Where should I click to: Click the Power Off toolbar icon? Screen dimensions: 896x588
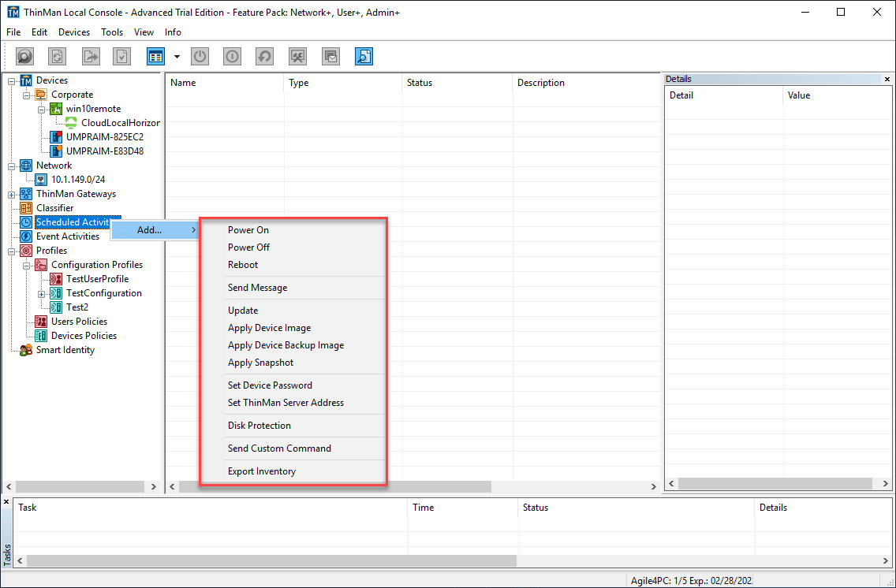point(200,57)
